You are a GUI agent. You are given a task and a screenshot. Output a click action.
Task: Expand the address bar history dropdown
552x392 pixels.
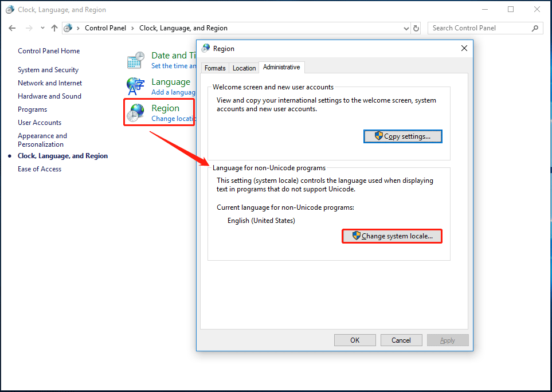406,29
